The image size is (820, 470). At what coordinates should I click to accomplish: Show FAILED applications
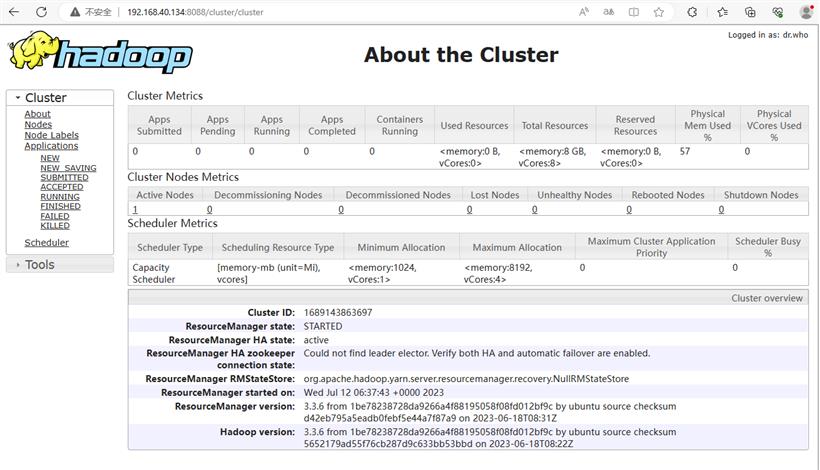[55, 216]
